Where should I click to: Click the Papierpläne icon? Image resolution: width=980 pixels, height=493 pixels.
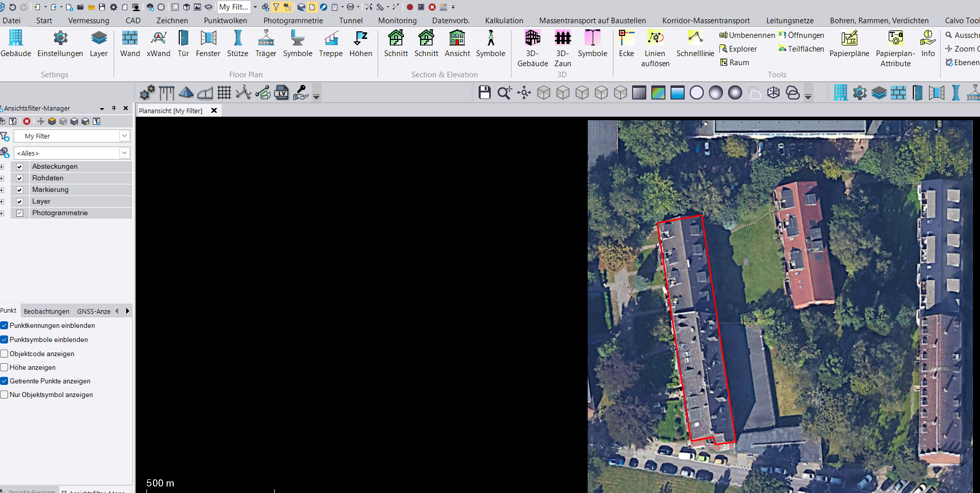point(849,43)
